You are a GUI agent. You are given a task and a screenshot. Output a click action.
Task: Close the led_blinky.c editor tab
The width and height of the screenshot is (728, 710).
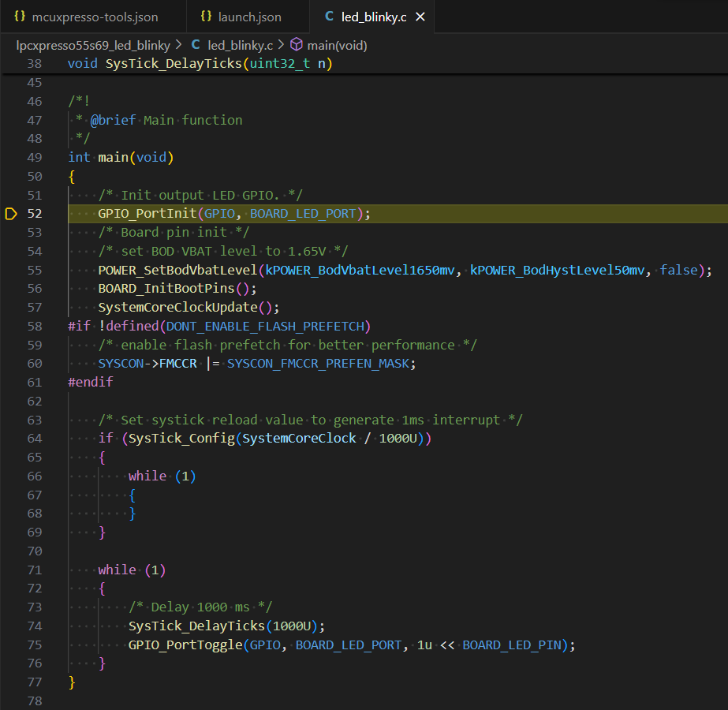click(420, 16)
